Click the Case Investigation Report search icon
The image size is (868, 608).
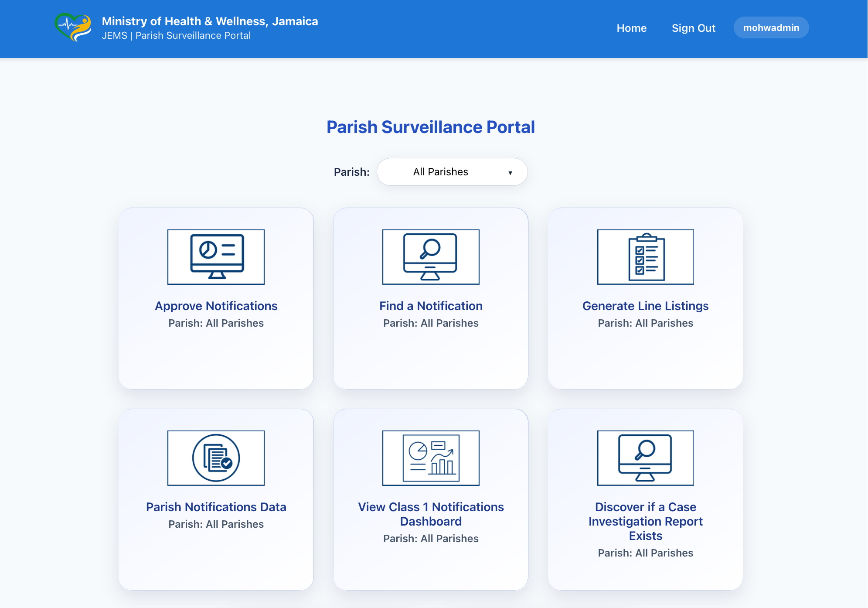646,458
